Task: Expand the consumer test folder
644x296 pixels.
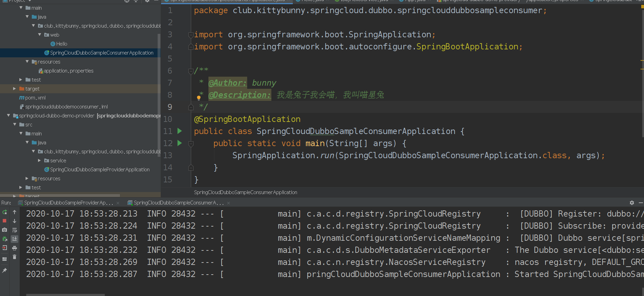Action: tap(21, 79)
